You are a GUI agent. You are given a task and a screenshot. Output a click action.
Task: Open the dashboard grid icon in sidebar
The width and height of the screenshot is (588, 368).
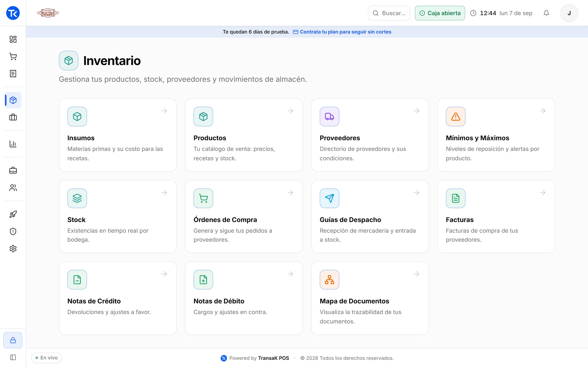point(13,39)
